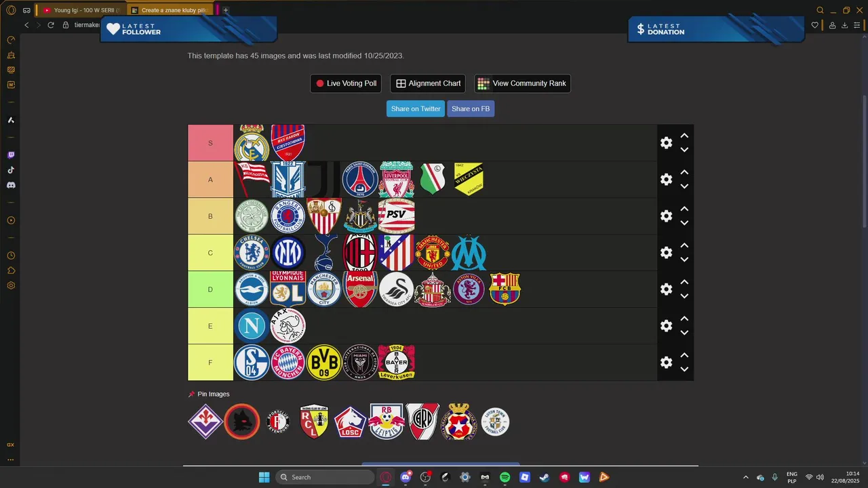
Task: Open Opera sidebar settings gear
Action: click(x=11, y=285)
